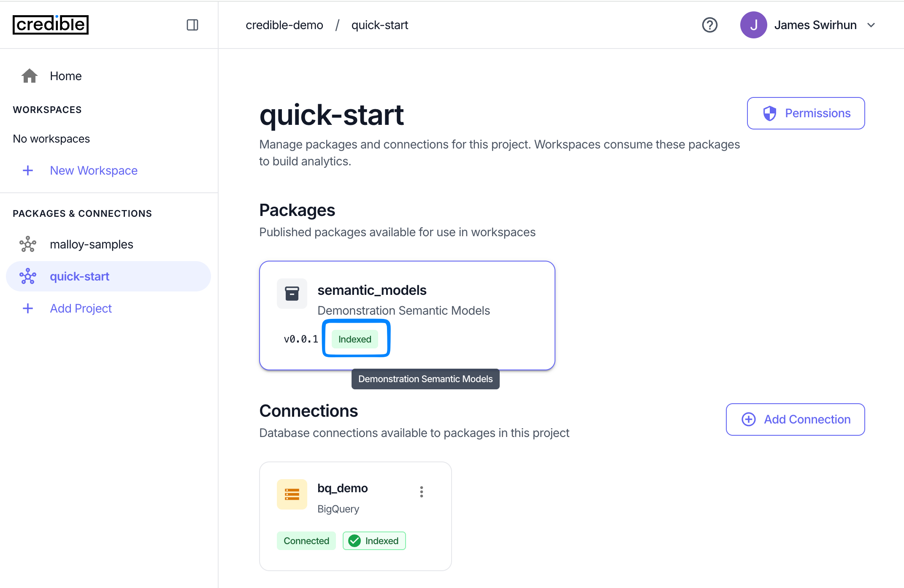The height and width of the screenshot is (588, 904).
Task: Open the three-dot menu on bq_demo
Action: point(421,491)
